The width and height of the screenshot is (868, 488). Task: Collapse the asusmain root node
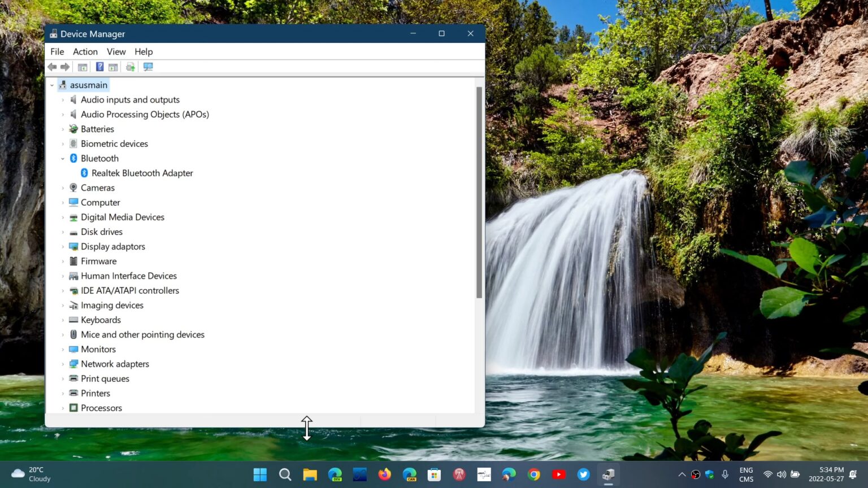pyautogui.click(x=52, y=85)
